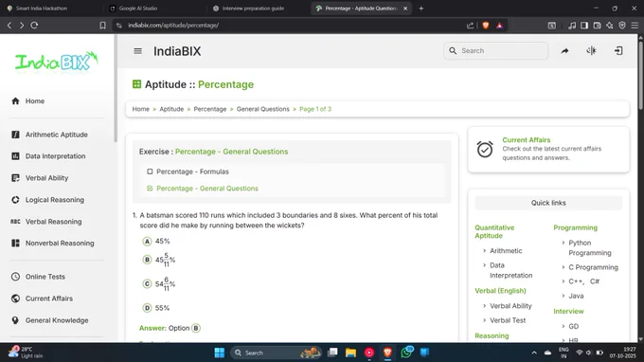
Task: Expand the GD interview chevron
Action: point(563,326)
